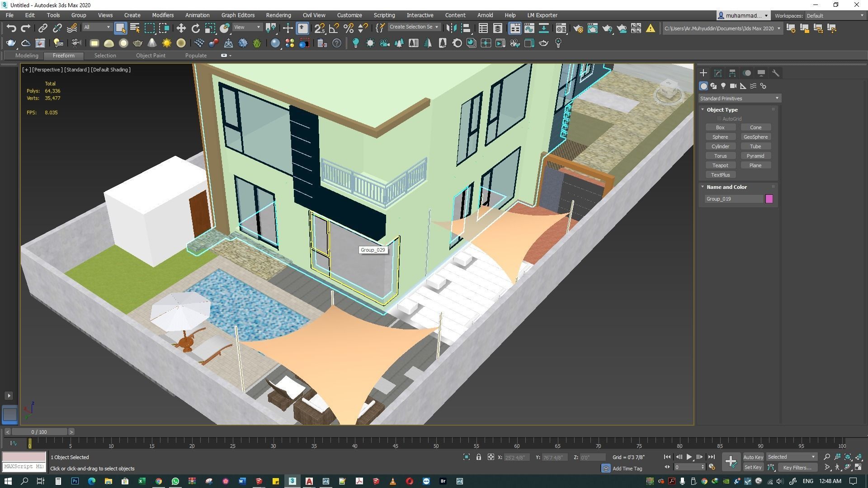Toggle the Selection Lock padlock
The height and width of the screenshot is (488, 868).
[478, 457]
